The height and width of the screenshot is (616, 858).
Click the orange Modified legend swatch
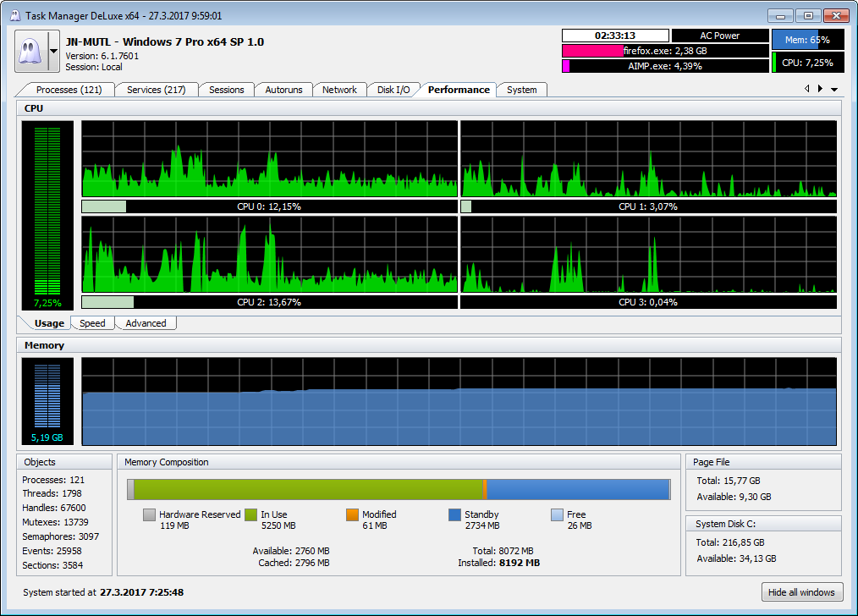352,514
